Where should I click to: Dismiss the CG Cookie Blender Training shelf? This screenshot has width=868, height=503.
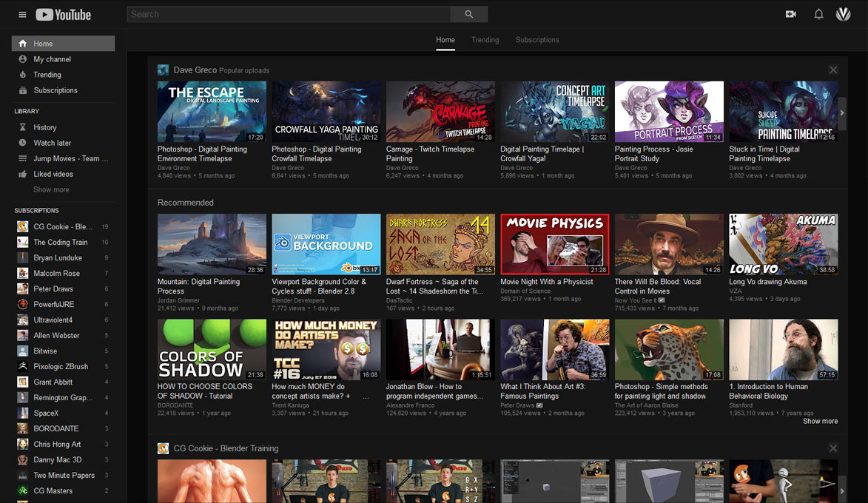coord(833,448)
